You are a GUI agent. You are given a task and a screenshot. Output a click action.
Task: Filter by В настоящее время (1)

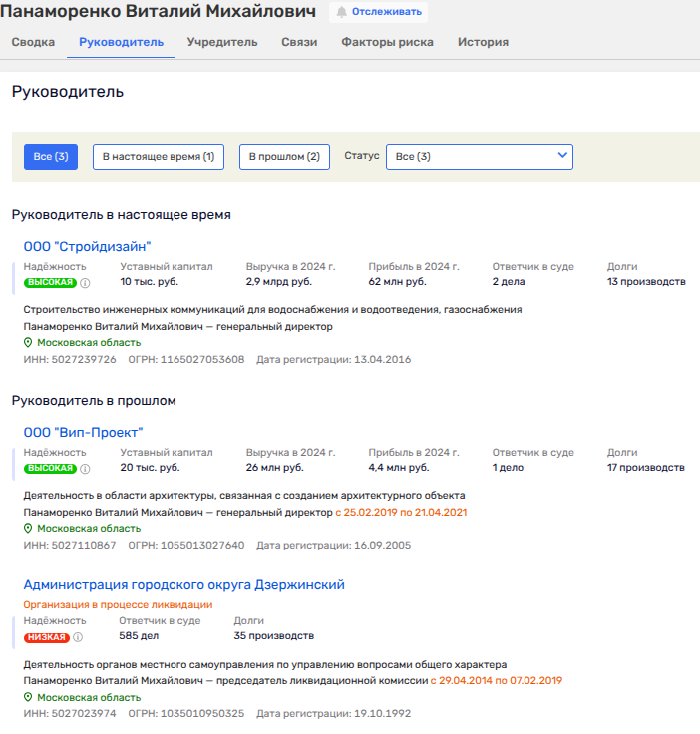159,157
